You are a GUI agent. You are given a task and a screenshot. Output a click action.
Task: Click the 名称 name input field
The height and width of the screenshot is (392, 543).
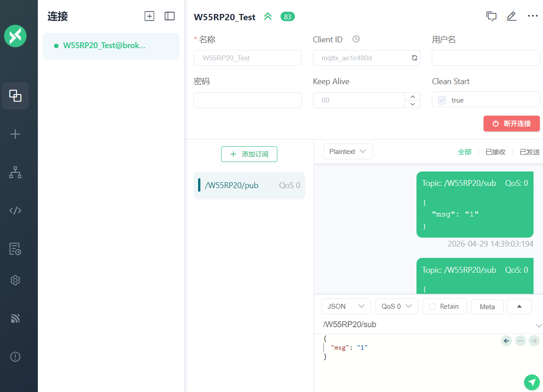pos(248,58)
